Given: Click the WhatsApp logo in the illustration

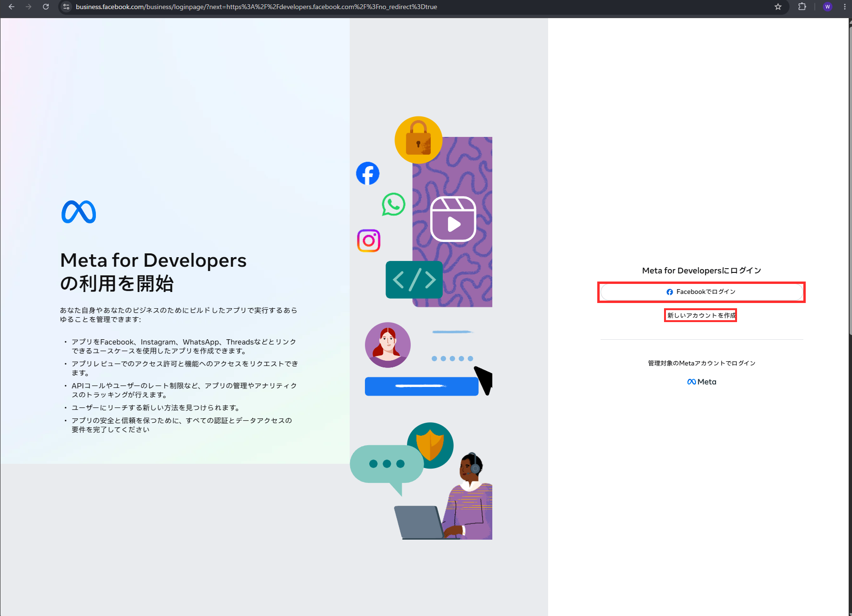Looking at the screenshot, I should (394, 204).
